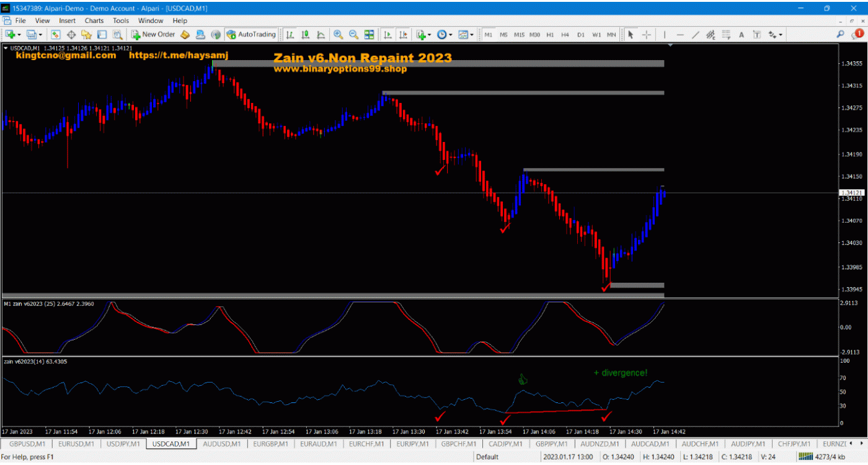Screen dimensions: 868x465
Task: Switch chart to candlesticks view
Action: click(x=305, y=35)
